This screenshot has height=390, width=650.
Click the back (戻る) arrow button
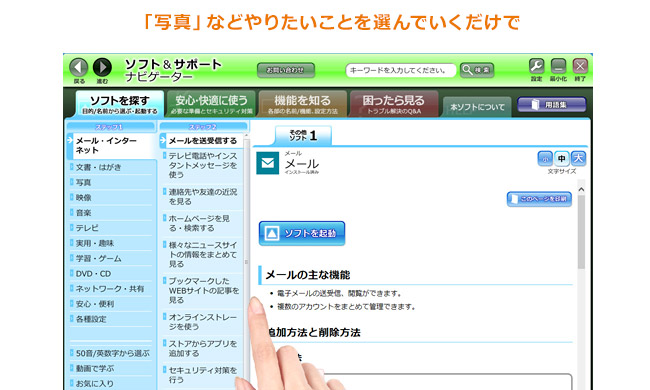78,67
